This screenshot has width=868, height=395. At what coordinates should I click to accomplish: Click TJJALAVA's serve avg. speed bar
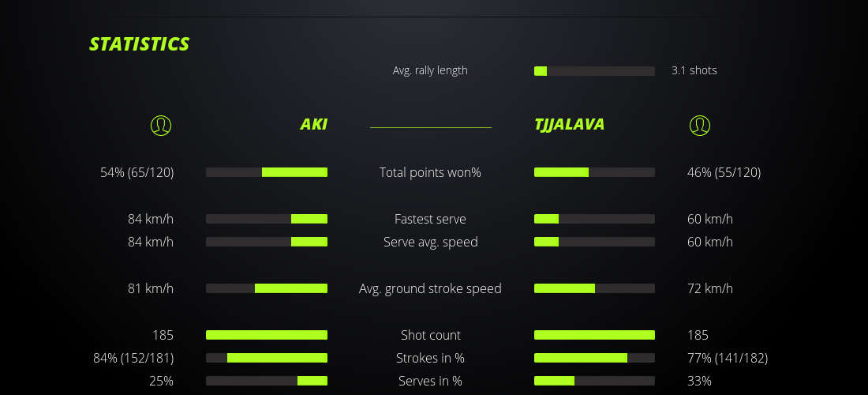[x=594, y=242]
